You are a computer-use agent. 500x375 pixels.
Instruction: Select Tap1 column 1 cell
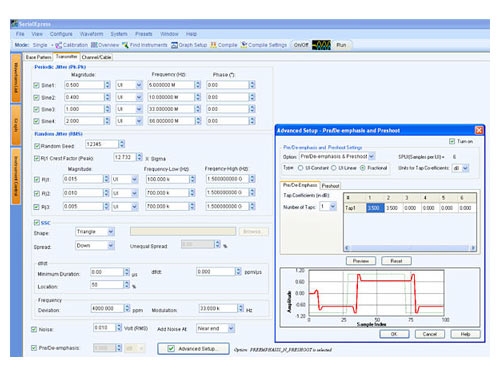click(x=375, y=208)
